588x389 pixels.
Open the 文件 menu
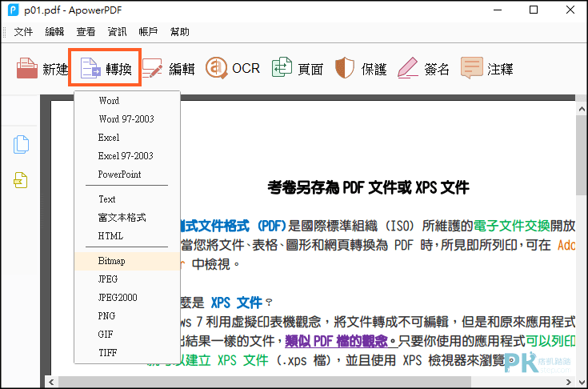click(x=23, y=32)
